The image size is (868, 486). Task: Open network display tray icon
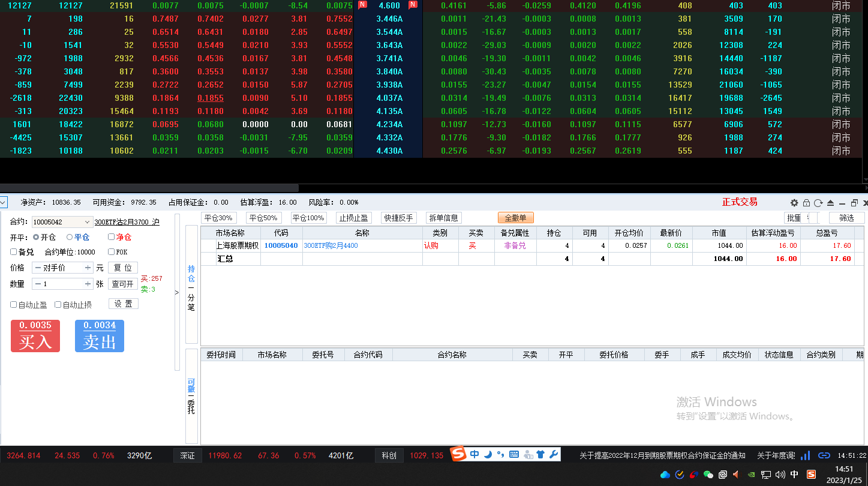[x=766, y=475]
